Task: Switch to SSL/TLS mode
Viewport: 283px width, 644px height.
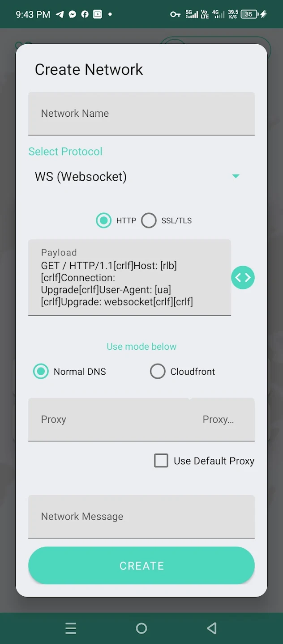Action: [x=149, y=220]
